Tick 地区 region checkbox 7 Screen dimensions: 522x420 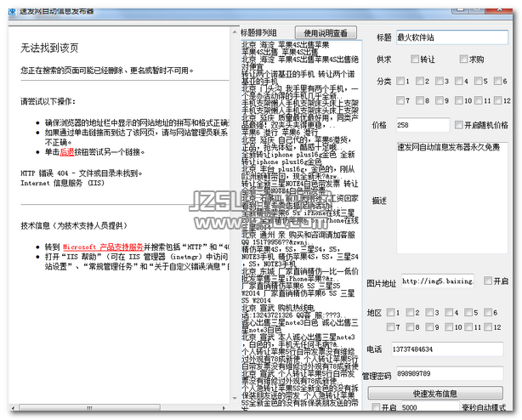(391, 326)
